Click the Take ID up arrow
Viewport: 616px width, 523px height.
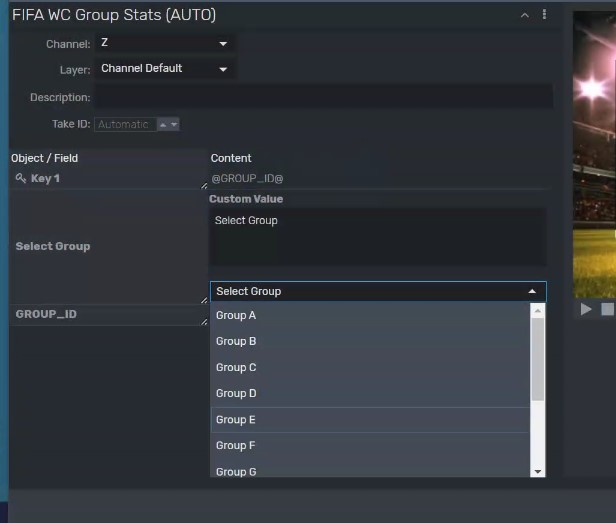coord(163,125)
